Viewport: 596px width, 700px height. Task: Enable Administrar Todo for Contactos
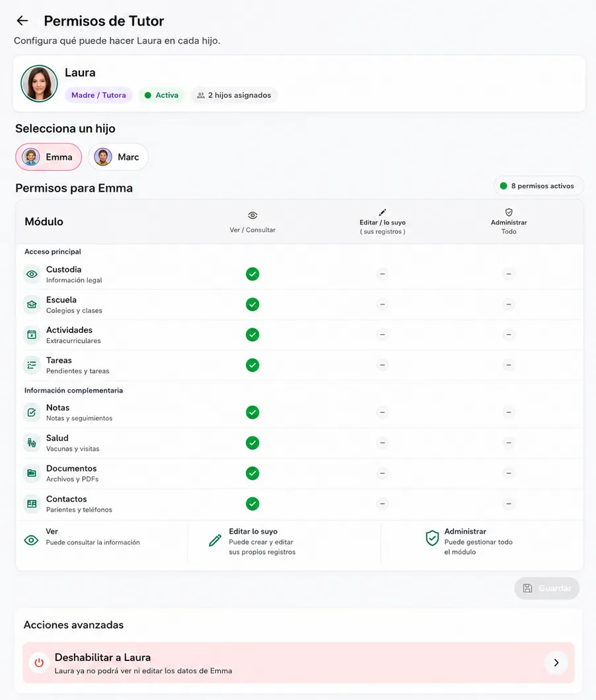click(x=508, y=504)
